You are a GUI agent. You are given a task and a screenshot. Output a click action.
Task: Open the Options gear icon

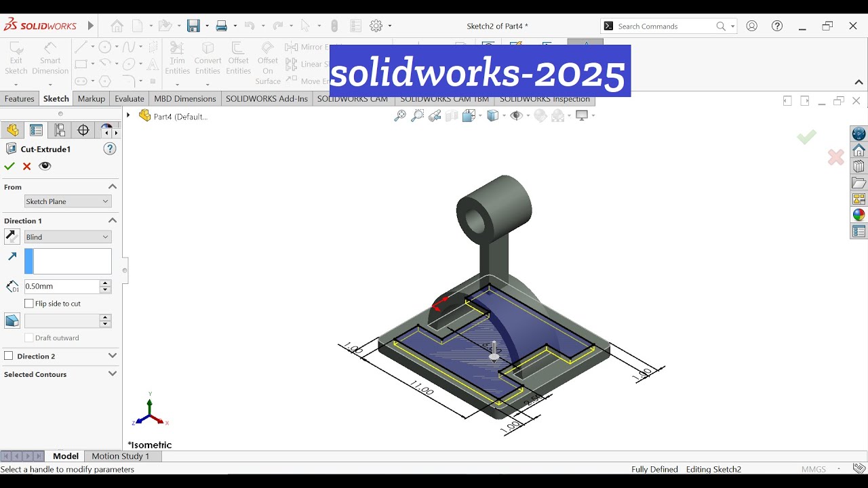pyautogui.click(x=376, y=26)
